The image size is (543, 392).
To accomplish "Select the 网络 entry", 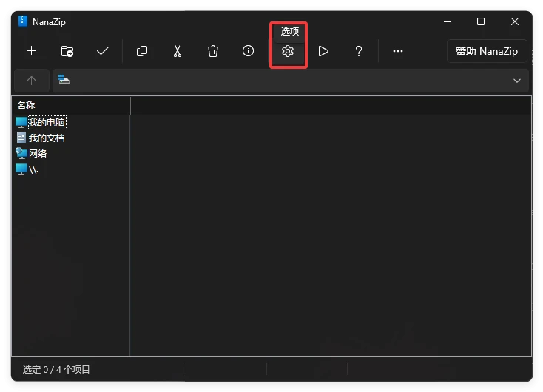I will point(37,153).
